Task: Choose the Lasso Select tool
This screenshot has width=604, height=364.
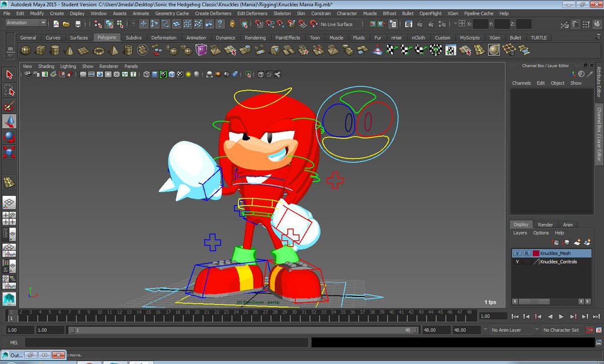Action: pos(9,90)
